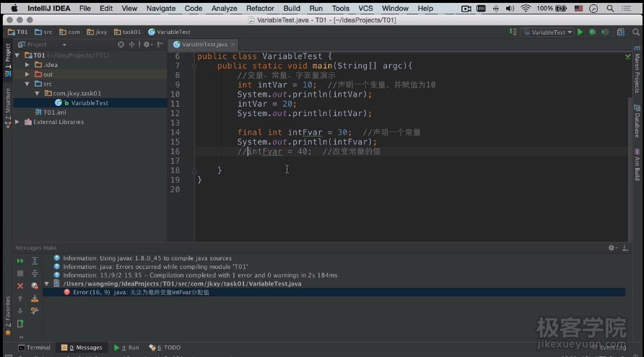Open the Refactor menu

click(x=260, y=8)
